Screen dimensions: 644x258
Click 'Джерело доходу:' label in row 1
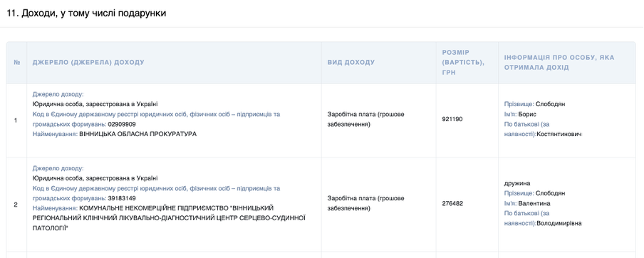(x=58, y=94)
